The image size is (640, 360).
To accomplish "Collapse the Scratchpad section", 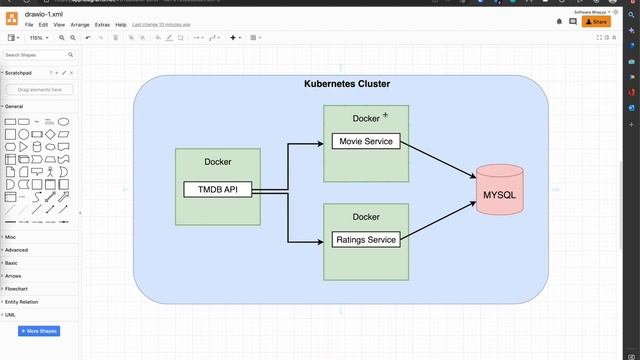I will point(17,73).
